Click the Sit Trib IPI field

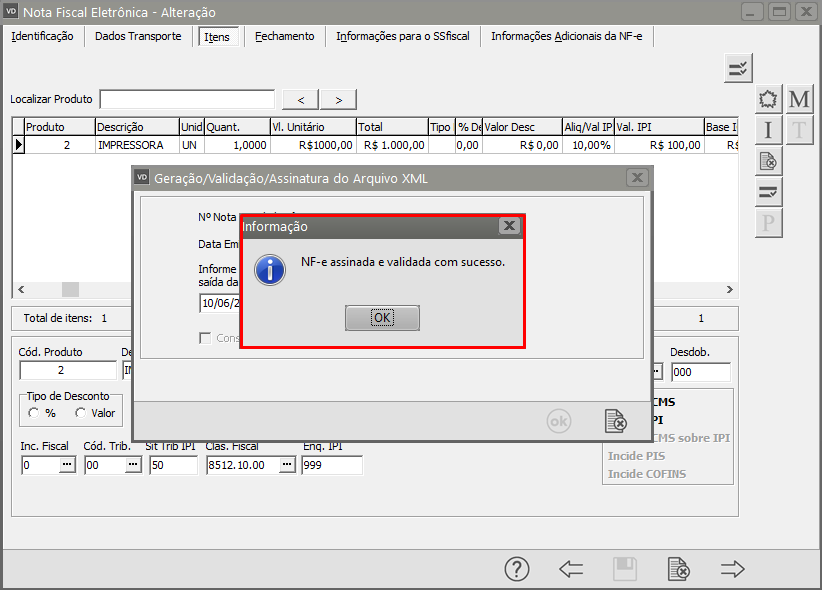[x=174, y=465]
